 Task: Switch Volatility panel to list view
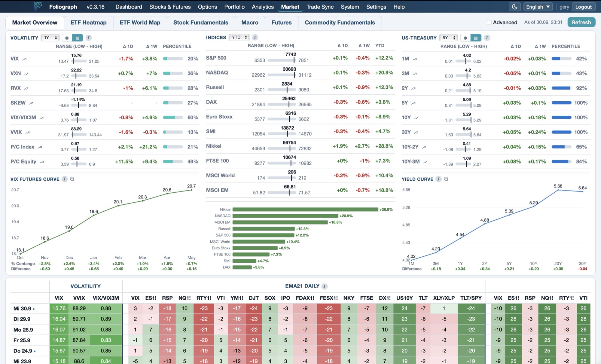tap(78, 38)
